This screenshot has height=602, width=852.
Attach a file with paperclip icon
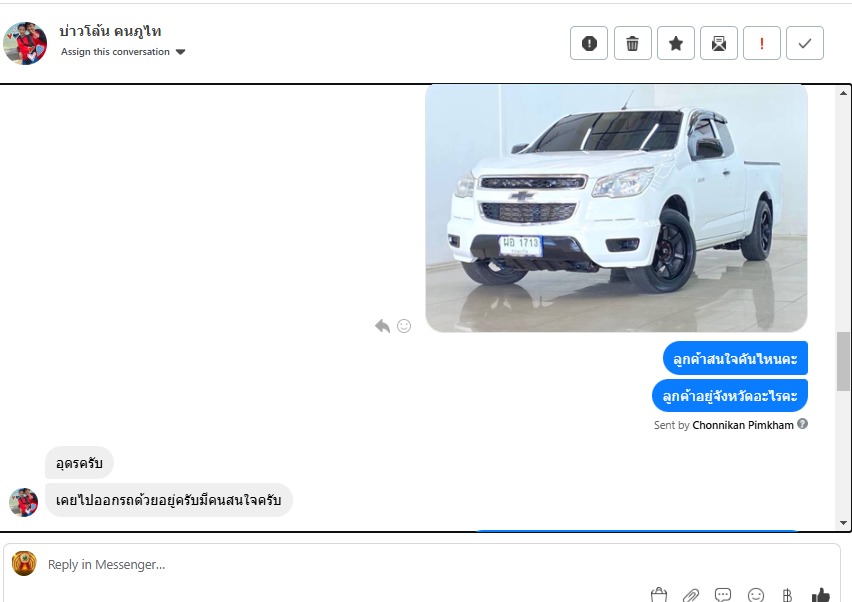coord(691,595)
